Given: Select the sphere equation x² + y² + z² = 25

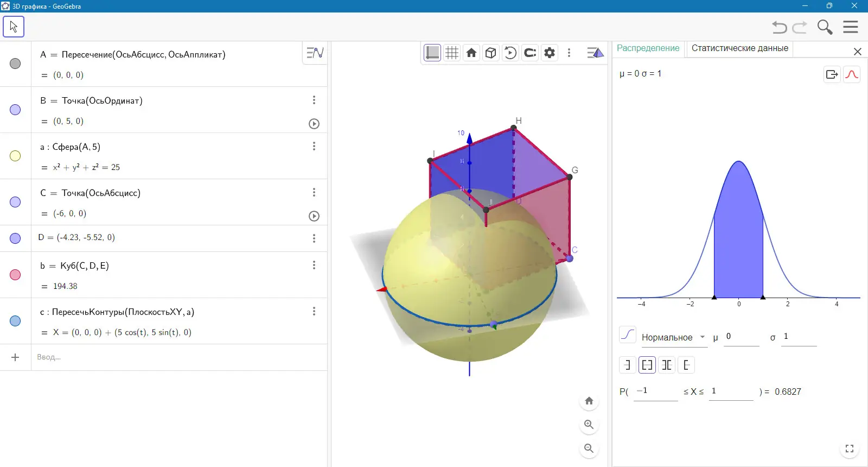Looking at the screenshot, I should (86, 167).
